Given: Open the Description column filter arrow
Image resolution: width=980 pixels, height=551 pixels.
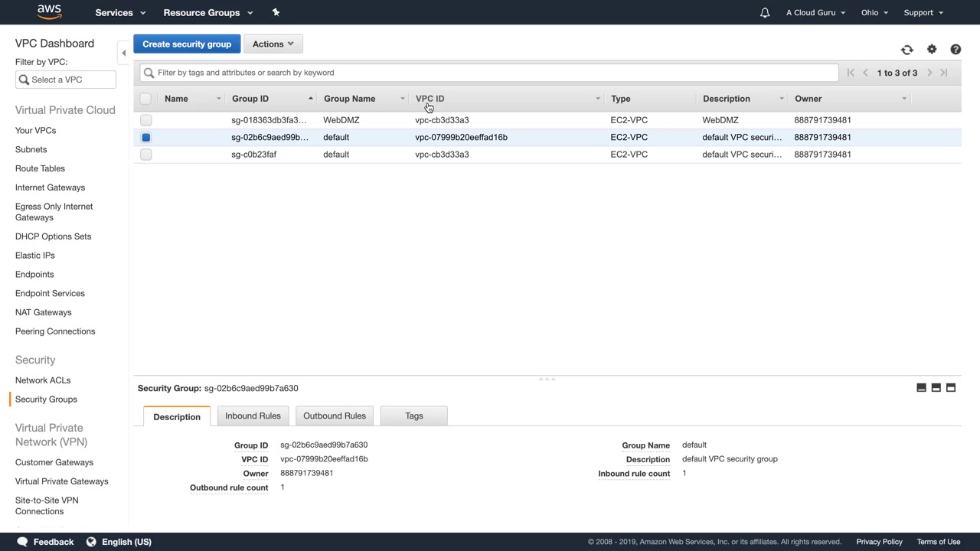Looking at the screenshot, I should [781, 99].
